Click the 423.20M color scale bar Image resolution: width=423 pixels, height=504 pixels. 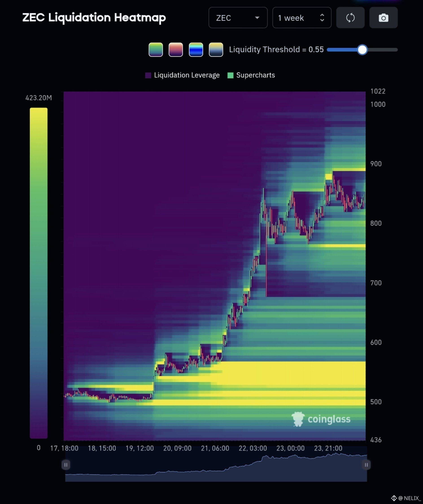39,273
